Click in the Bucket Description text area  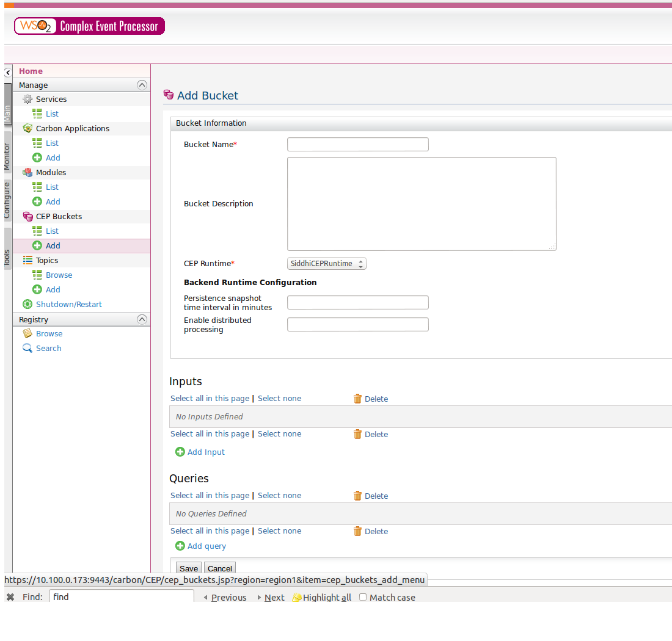pyautogui.click(x=422, y=204)
